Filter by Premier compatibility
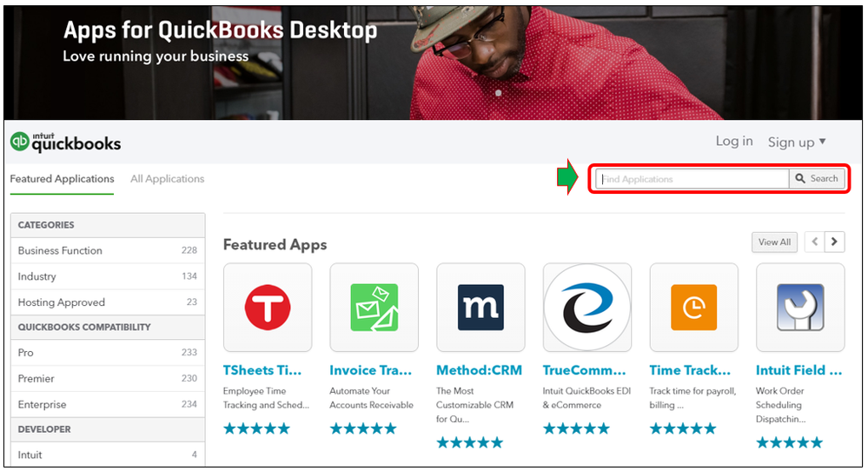This screenshot has width=868, height=471. pyautogui.click(x=108, y=379)
